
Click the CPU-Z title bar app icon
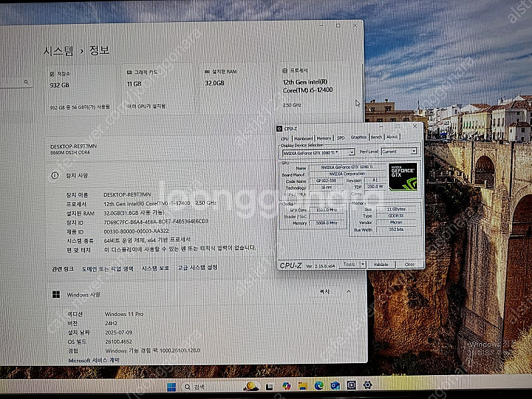click(279, 128)
